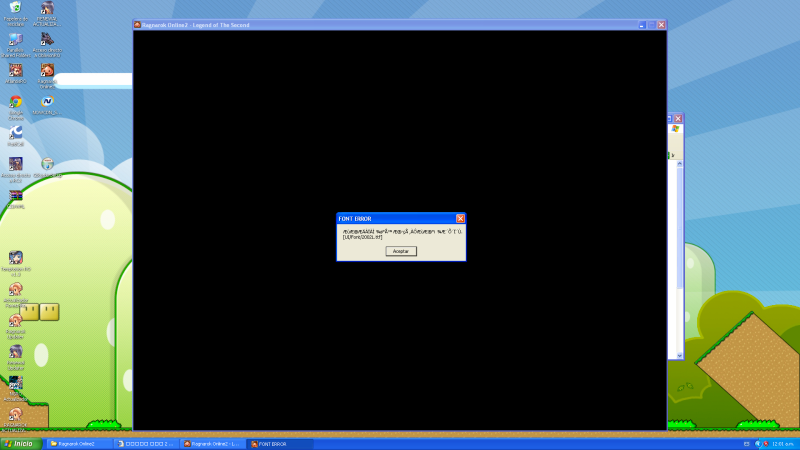This screenshot has width=800, height=450.
Task: Open the RENEWAL ACTUALIZA desktop shortcut
Action: tap(47, 14)
